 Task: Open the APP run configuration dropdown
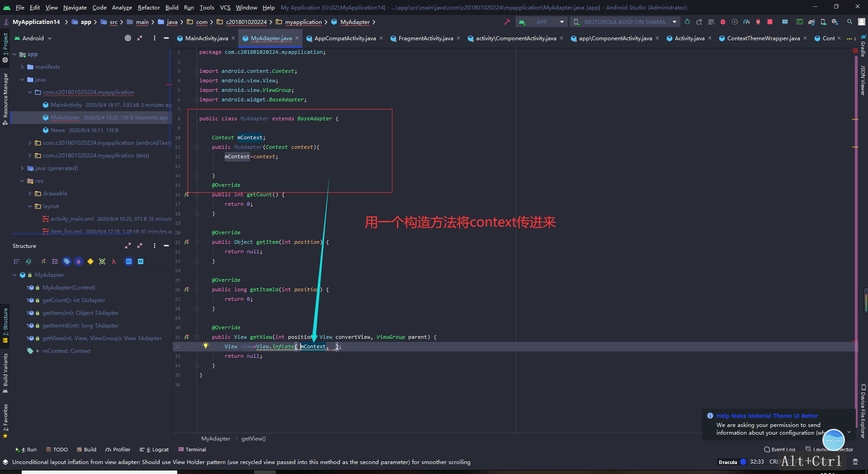[x=541, y=22]
